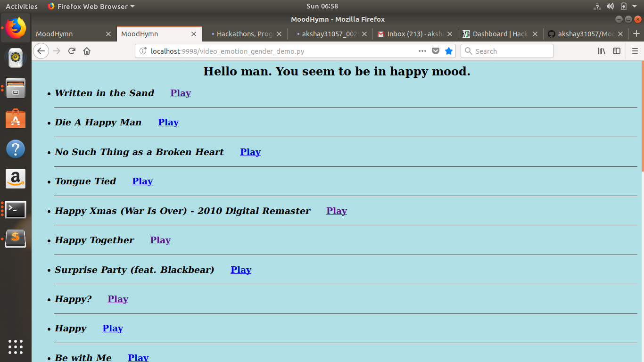The width and height of the screenshot is (644, 362).
Task: Open Ubuntu Software in the dock
Action: pos(16,119)
